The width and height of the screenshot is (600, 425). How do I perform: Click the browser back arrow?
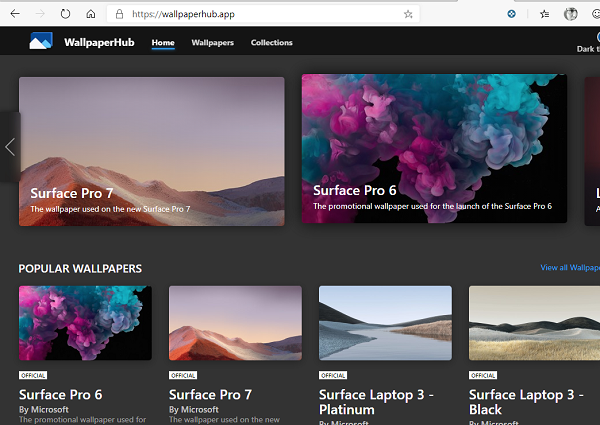(x=14, y=15)
